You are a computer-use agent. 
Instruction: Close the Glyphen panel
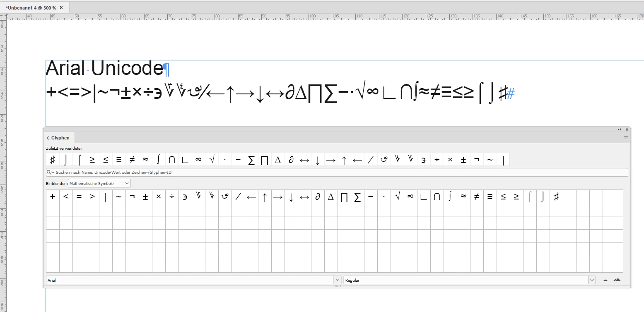(x=627, y=130)
